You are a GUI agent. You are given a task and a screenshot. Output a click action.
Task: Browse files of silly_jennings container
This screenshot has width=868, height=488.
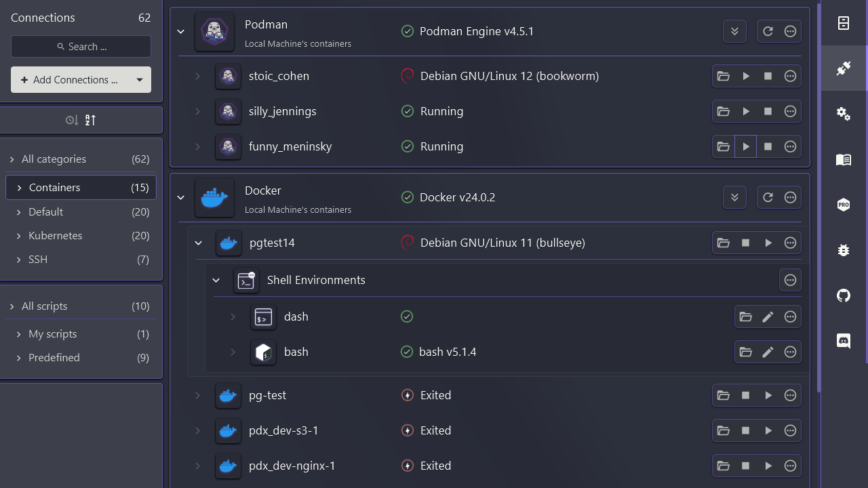(x=724, y=111)
